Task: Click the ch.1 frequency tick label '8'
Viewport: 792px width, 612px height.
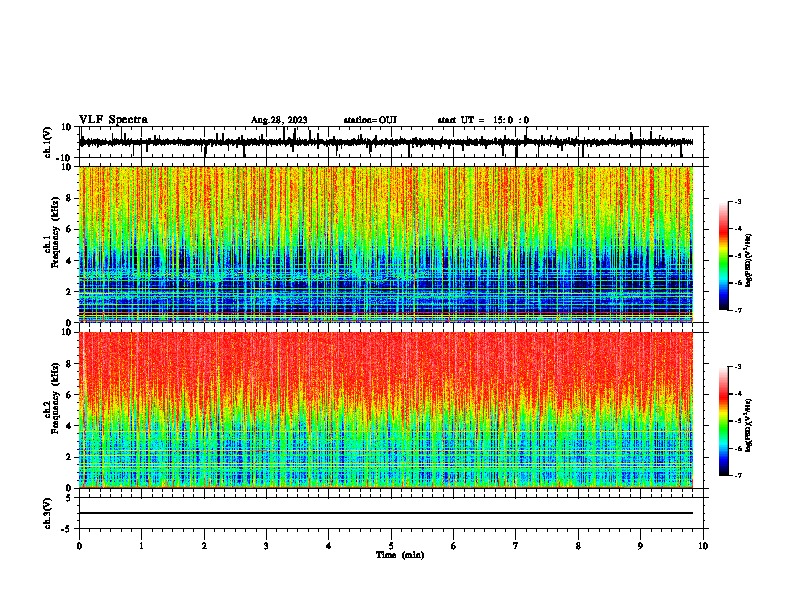Action: click(69, 198)
